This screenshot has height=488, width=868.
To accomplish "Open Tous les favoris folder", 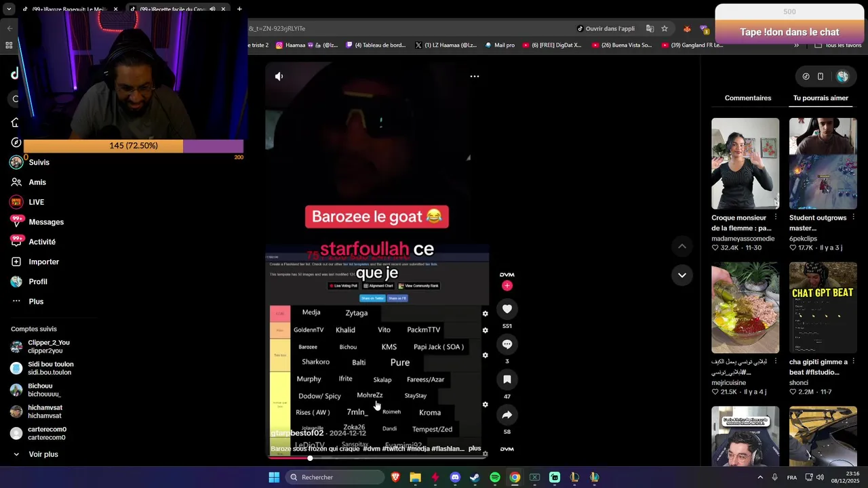I will click(x=838, y=45).
